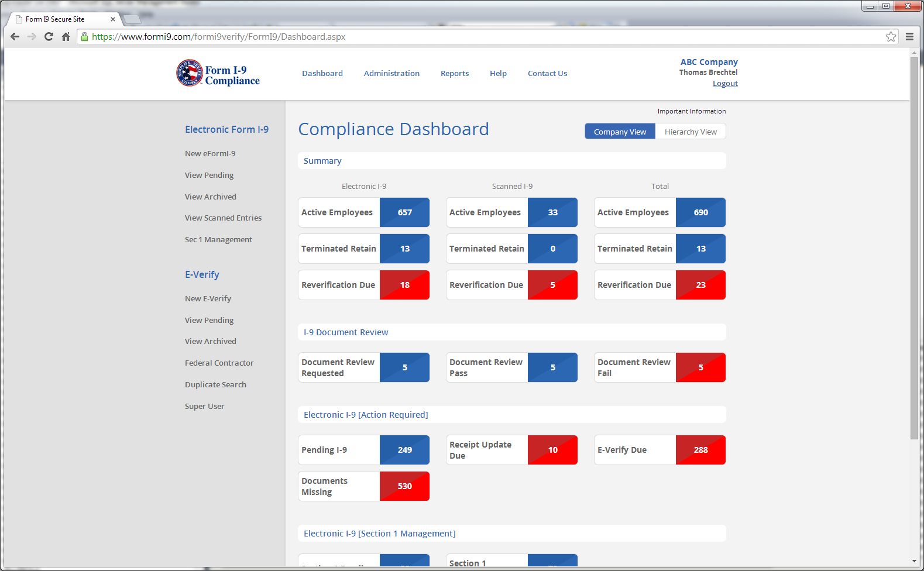
Task: Click Scanned I-9 Active Employees 33 tile
Action: coord(511,212)
